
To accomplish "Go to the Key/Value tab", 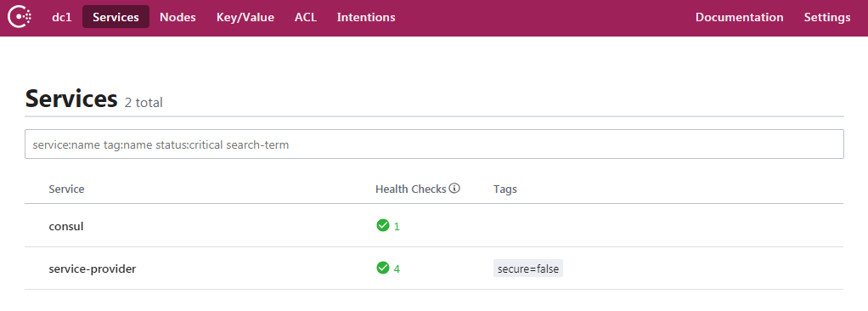I will pos(245,17).
